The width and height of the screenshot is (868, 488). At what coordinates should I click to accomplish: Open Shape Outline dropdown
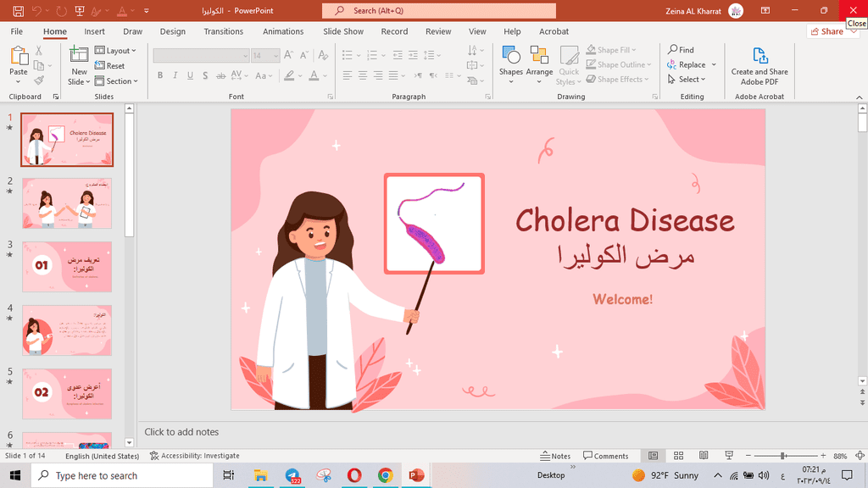[x=618, y=64]
